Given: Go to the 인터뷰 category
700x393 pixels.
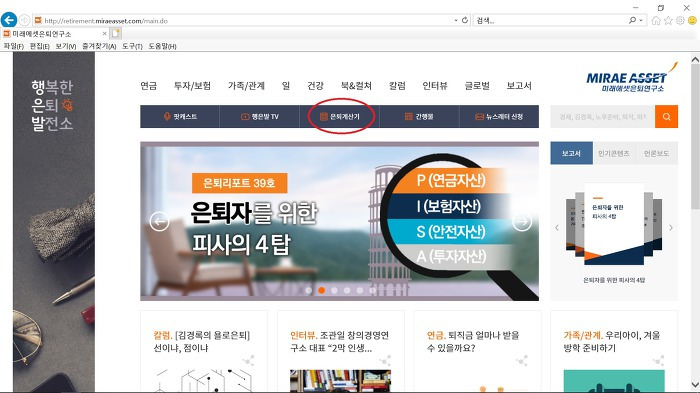Looking at the screenshot, I should (435, 85).
